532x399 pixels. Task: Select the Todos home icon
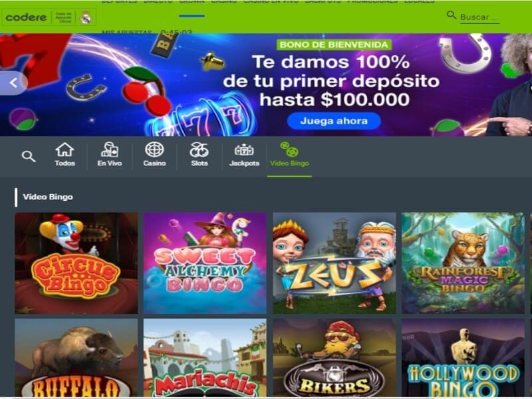[x=65, y=150]
